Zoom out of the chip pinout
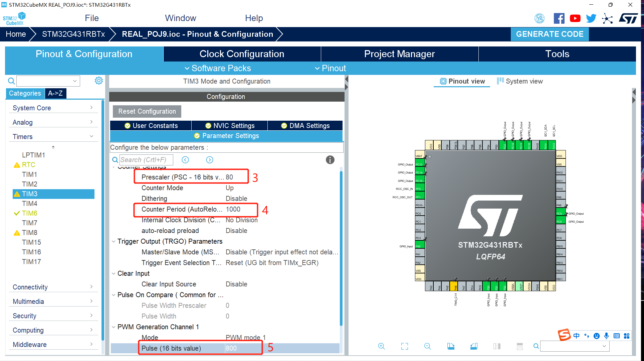 click(427, 346)
